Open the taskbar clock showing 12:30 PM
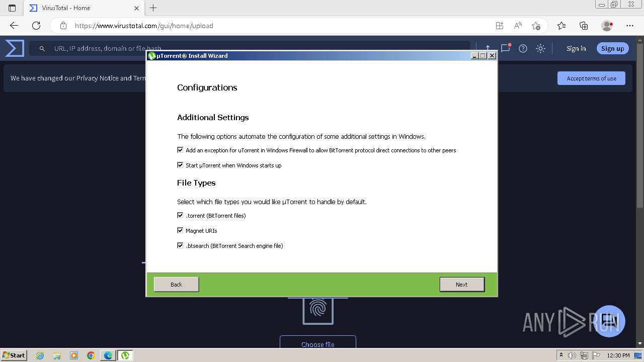Screen dimensions: 644x362 tap(618, 355)
